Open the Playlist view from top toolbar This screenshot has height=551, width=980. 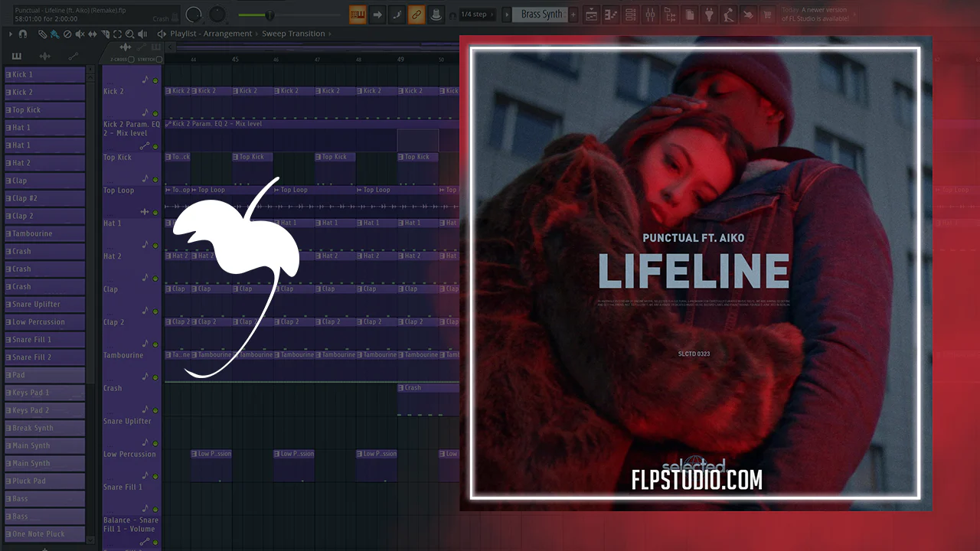click(591, 14)
